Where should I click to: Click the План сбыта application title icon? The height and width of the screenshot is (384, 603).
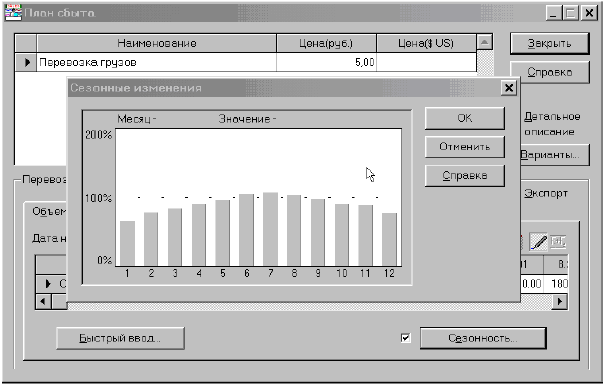13,12
